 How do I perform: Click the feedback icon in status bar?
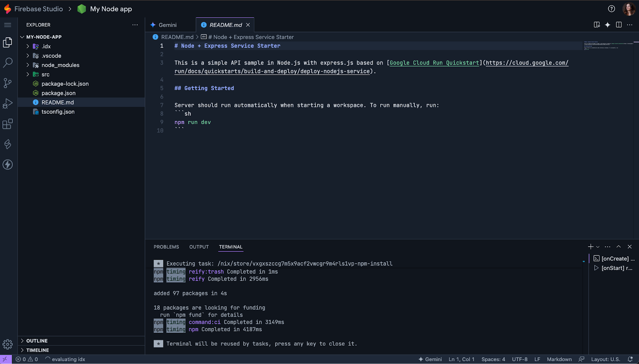click(x=581, y=359)
